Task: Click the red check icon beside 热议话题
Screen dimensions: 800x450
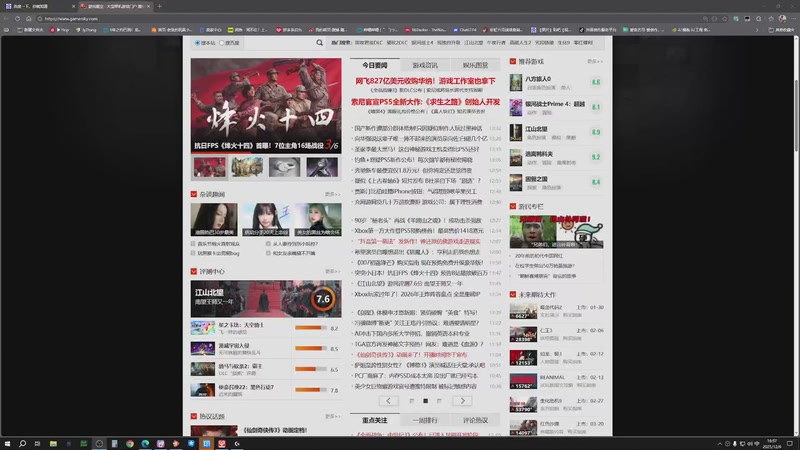Action: point(194,416)
